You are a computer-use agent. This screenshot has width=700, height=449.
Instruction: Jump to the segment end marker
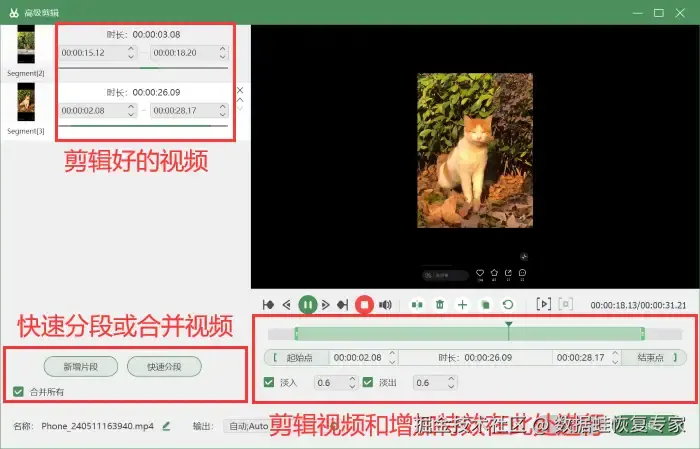(x=342, y=305)
